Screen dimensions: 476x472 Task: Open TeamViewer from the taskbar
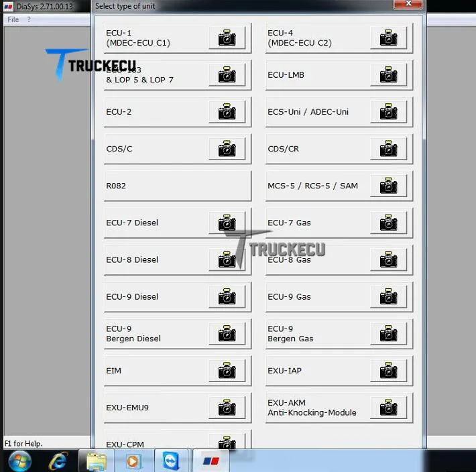pos(172,461)
